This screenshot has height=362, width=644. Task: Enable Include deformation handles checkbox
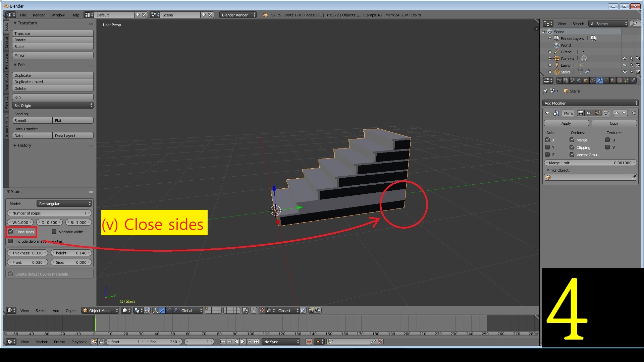(11, 241)
